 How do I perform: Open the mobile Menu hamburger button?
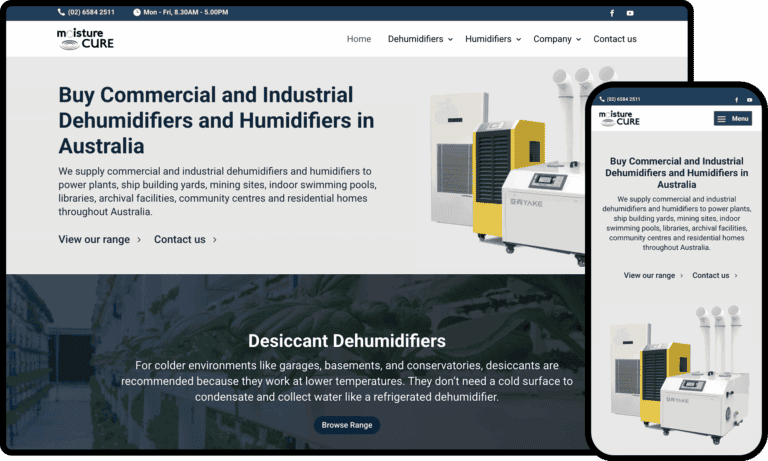pyautogui.click(x=733, y=119)
